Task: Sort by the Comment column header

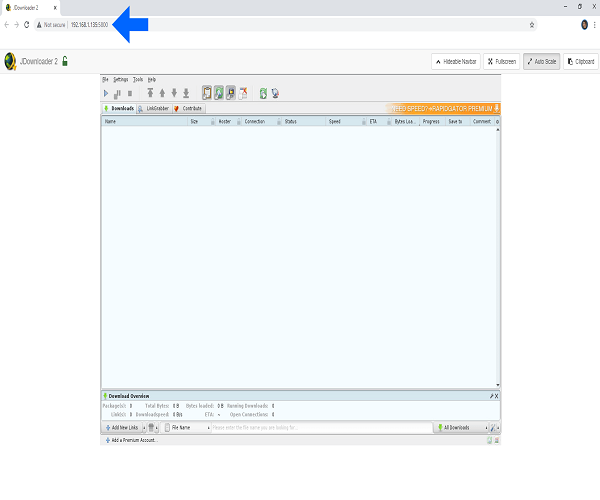Action: pyautogui.click(x=482, y=122)
